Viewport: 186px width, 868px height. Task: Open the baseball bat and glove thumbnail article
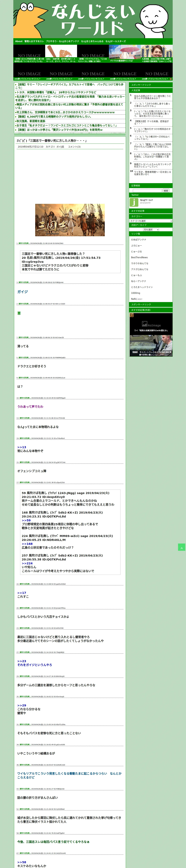tap(61, 54)
